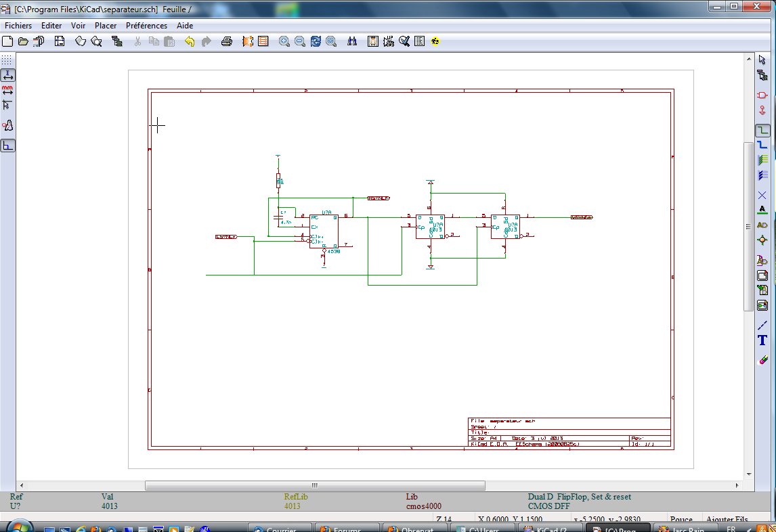Select wire-to-bus entry tool

click(x=762, y=160)
